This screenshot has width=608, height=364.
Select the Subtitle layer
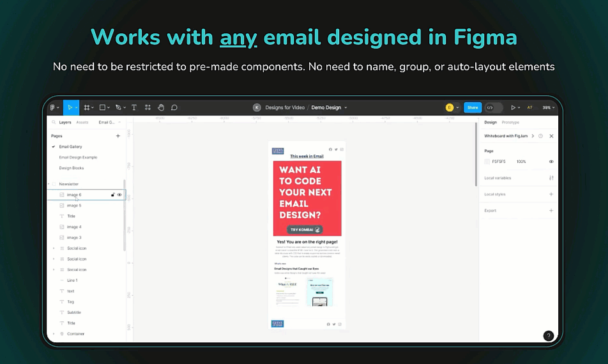(73, 312)
